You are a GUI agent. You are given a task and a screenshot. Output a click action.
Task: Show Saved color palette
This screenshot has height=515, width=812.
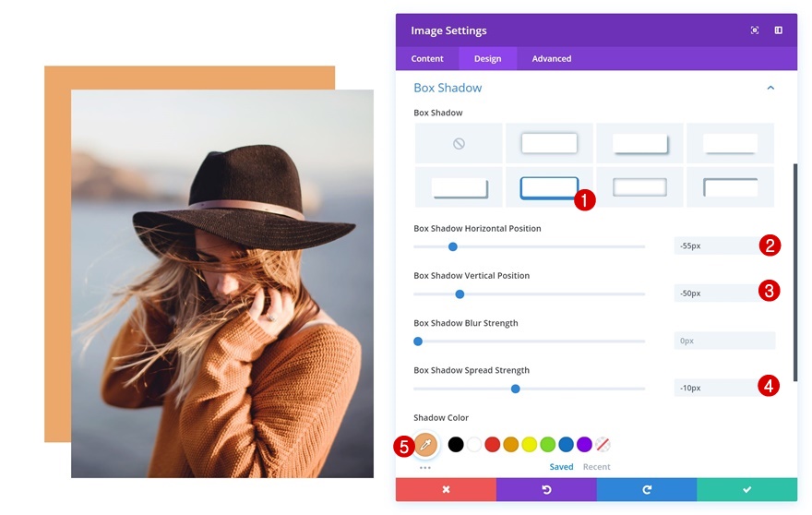pos(561,467)
